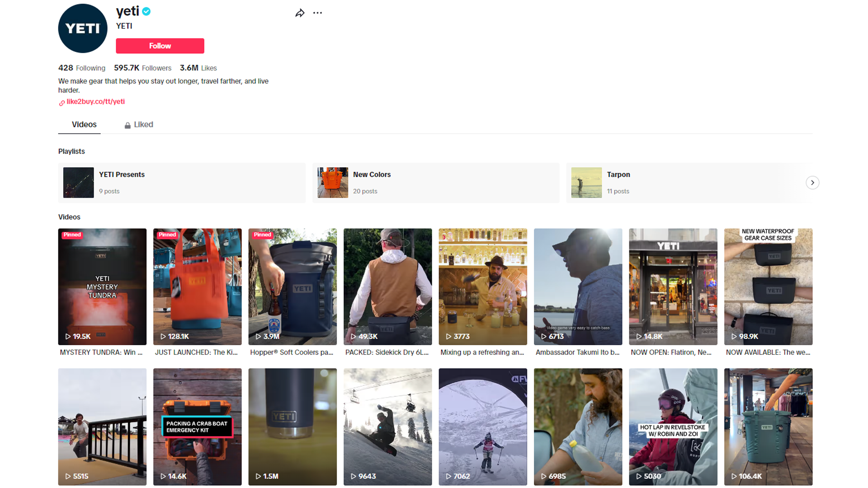Play the pinned Hopper video with 3.9M views
Viewport: 868px width, 488px height.
click(292, 286)
